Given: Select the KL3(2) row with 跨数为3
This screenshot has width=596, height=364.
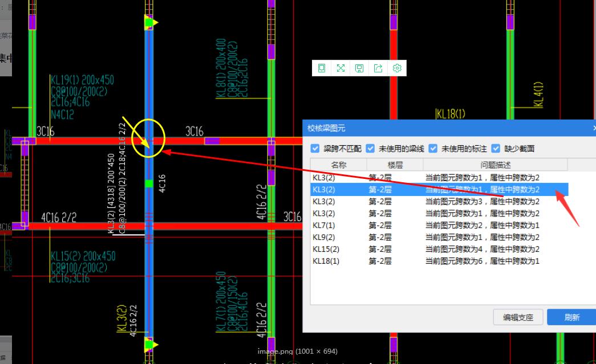Looking at the screenshot, I should (x=439, y=201).
